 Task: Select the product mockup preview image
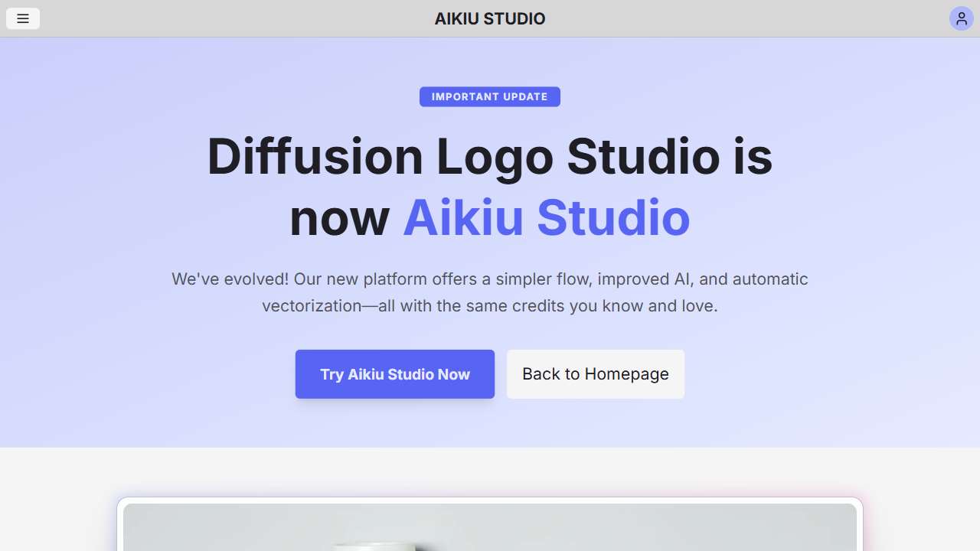490,528
